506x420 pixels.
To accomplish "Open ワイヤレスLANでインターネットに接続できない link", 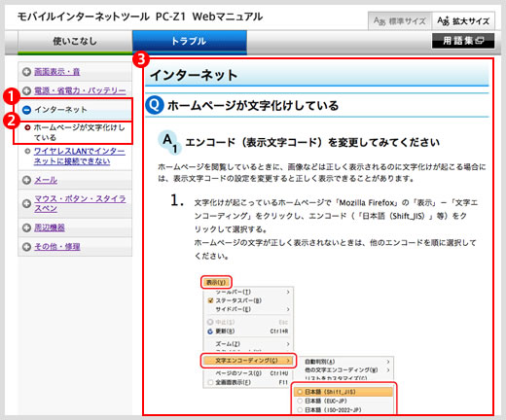I will coord(79,157).
